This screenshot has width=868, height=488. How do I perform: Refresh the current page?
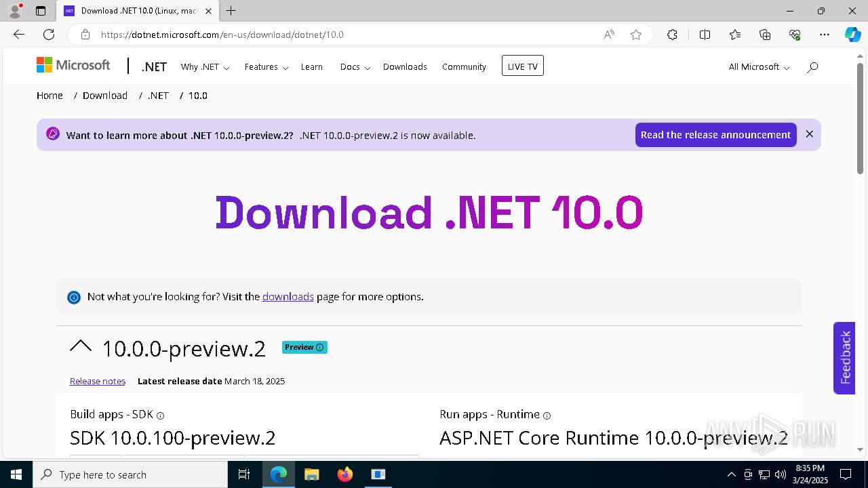coord(49,35)
